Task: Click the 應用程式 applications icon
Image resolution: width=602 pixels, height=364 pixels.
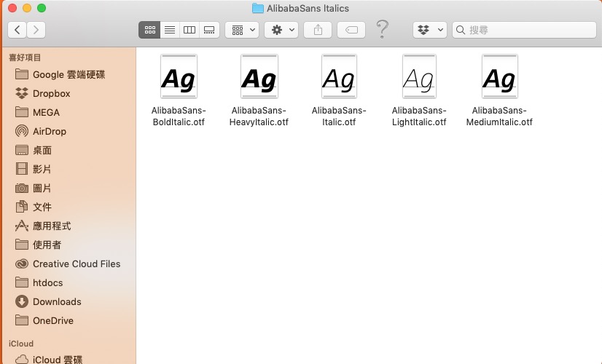Action: tap(22, 226)
